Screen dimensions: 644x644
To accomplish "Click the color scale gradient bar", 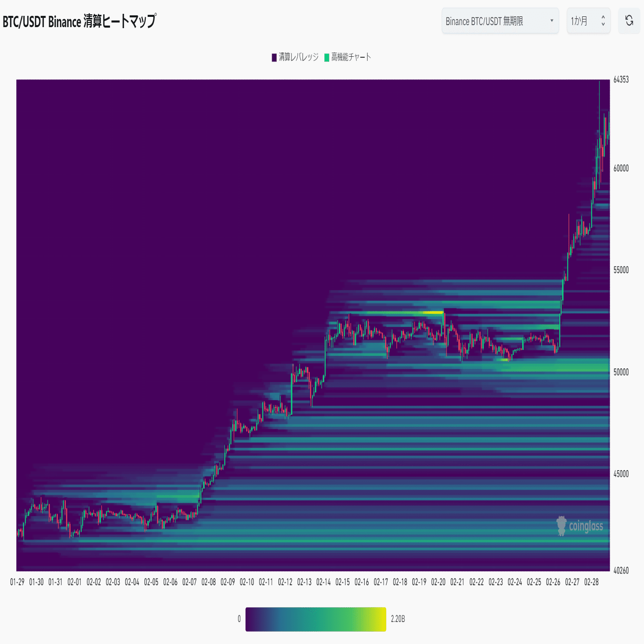I will [x=316, y=619].
